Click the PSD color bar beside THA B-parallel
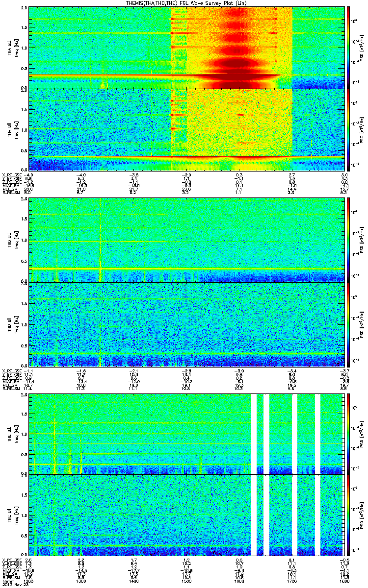The width and height of the screenshot is (368, 588). point(348,130)
